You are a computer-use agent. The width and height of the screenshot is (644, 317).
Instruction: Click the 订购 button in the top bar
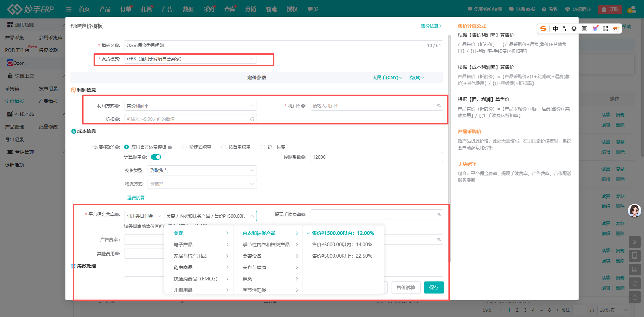pos(610,9)
